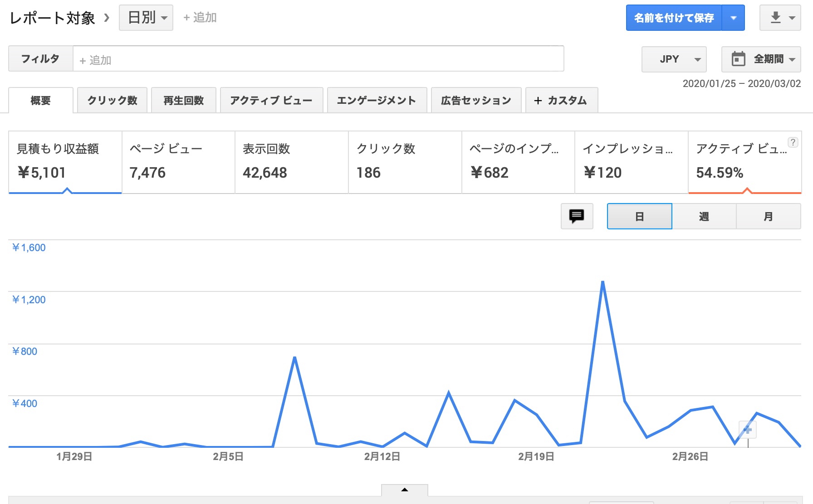
Task: Click the comment annotation icon above the chart
Action: pos(576,216)
